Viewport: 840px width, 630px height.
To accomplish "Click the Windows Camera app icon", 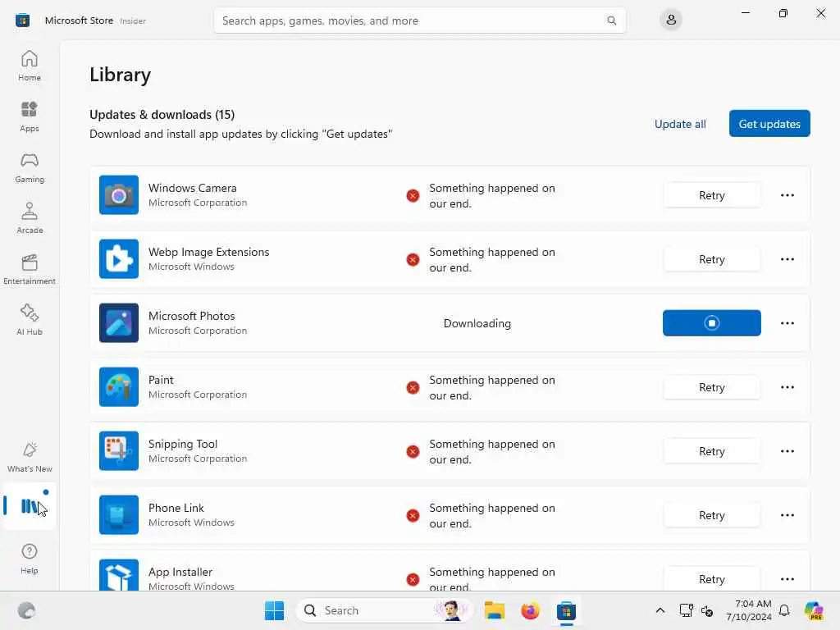I will (x=119, y=195).
